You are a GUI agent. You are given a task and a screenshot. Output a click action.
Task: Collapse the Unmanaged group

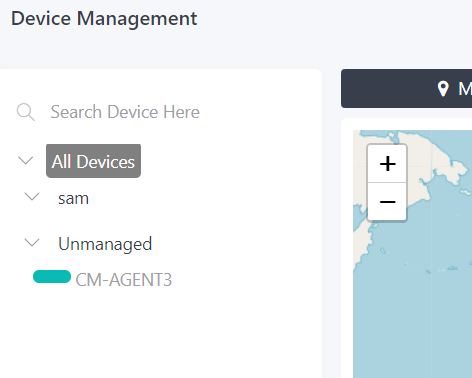32,242
